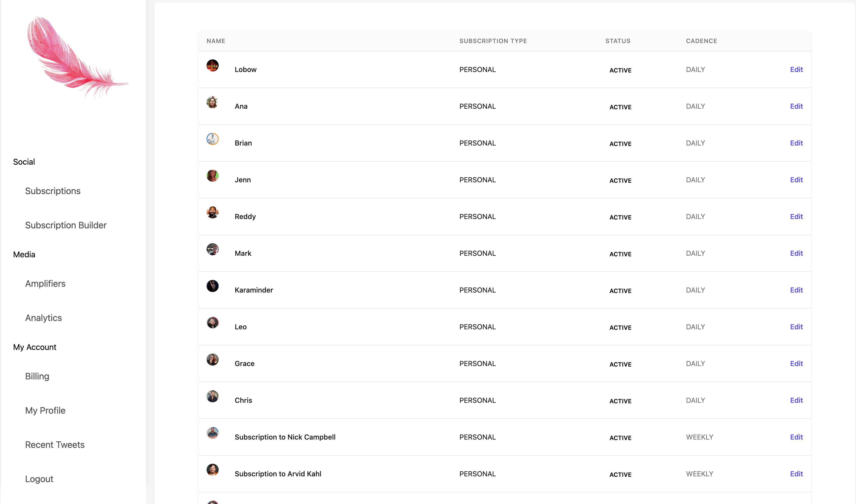The height and width of the screenshot is (504, 856).
Task: Open Billing under My Account
Action: pos(37,376)
